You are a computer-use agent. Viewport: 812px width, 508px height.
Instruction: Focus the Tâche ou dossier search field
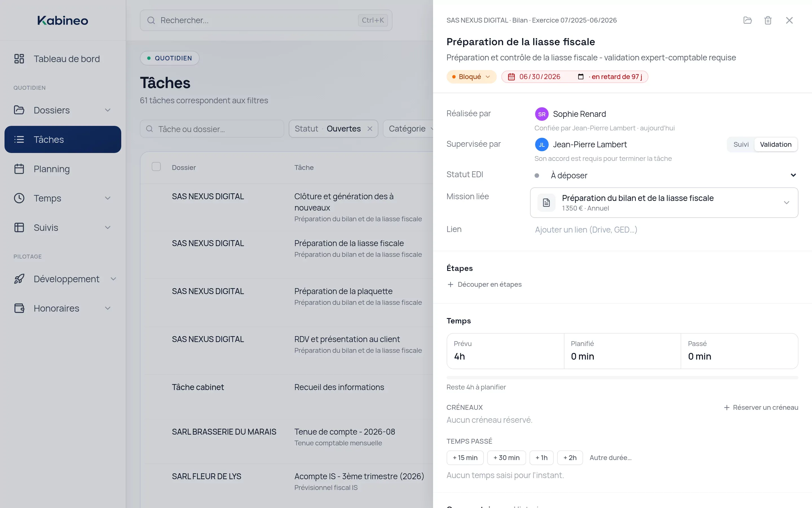[212, 129]
